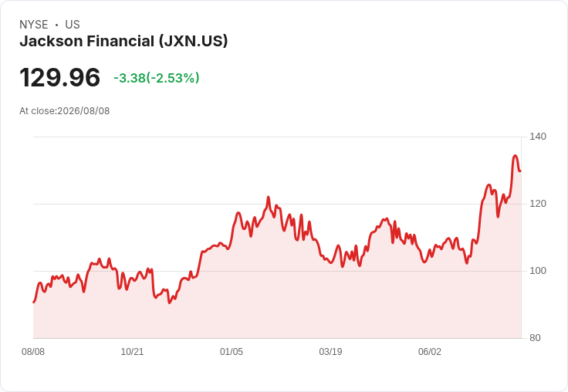
Task: Click the 120 y-axis label
Action: pos(538,204)
